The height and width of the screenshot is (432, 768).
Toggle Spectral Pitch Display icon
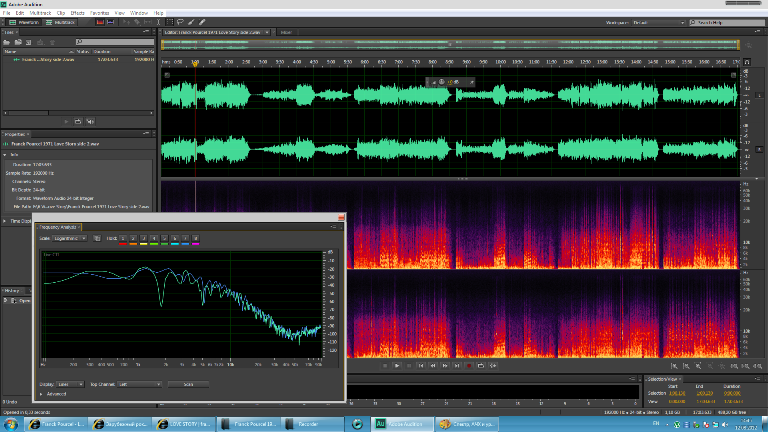tap(111, 22)
